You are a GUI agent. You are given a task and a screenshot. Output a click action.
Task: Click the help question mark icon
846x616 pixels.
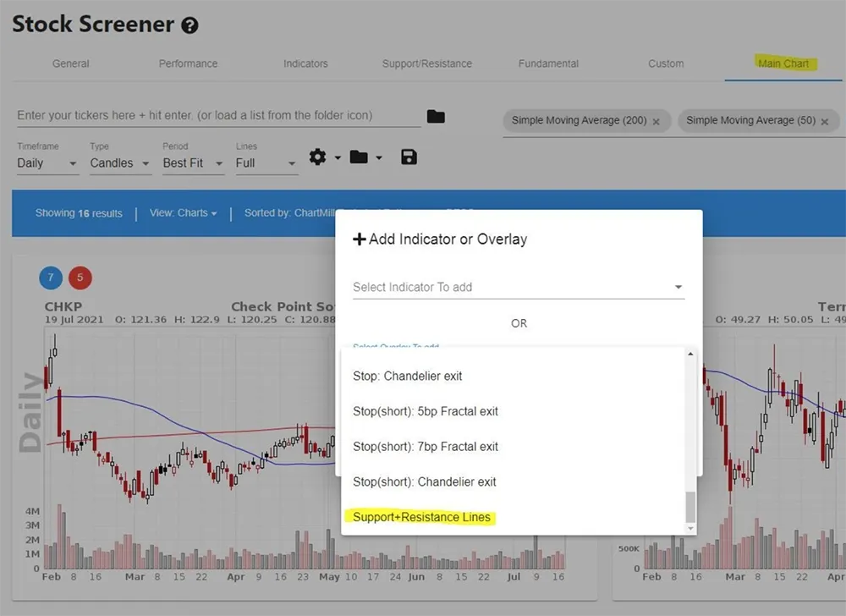click(190, 25)
